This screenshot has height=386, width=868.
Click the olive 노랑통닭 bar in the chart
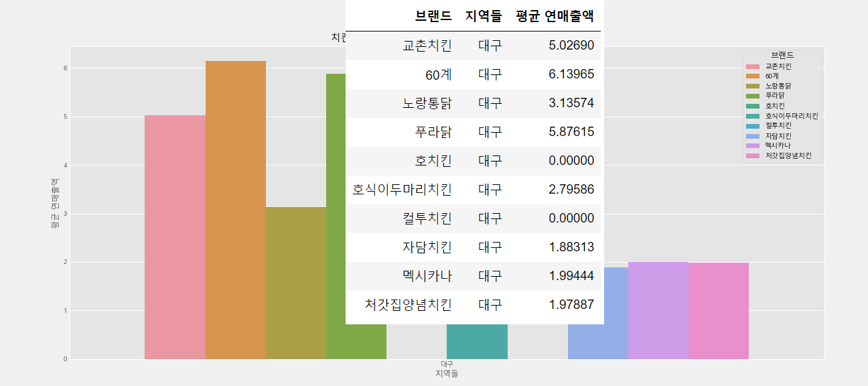(296, 283)
